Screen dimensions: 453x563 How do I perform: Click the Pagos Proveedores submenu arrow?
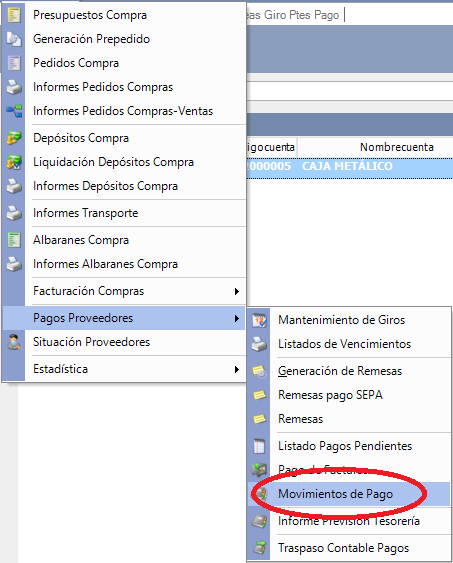[237, 318]
